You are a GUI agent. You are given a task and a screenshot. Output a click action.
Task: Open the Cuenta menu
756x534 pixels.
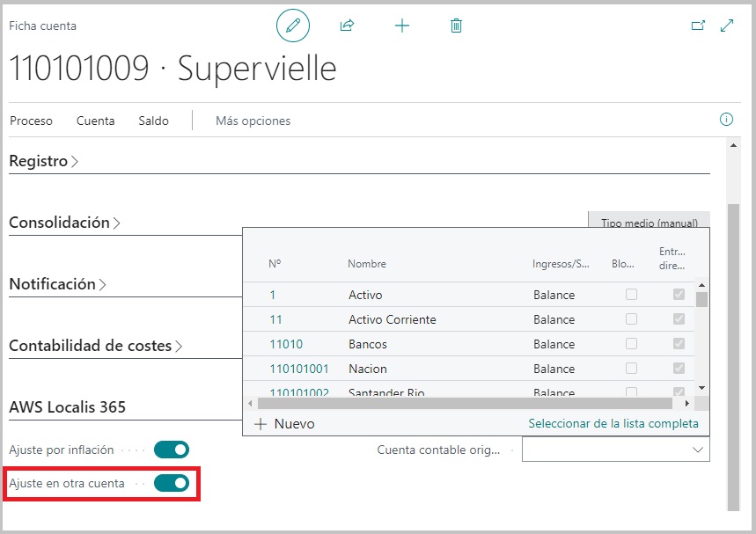coord(95,121)
